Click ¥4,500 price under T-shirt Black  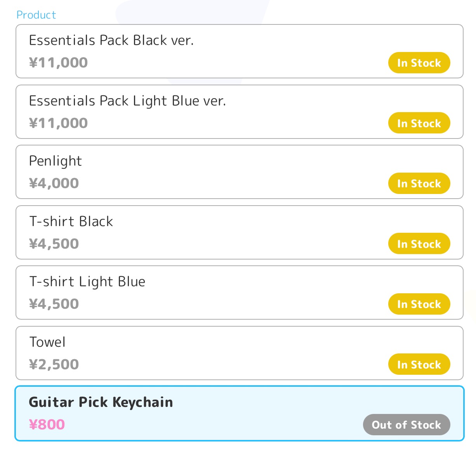click(x=54, y=244)
